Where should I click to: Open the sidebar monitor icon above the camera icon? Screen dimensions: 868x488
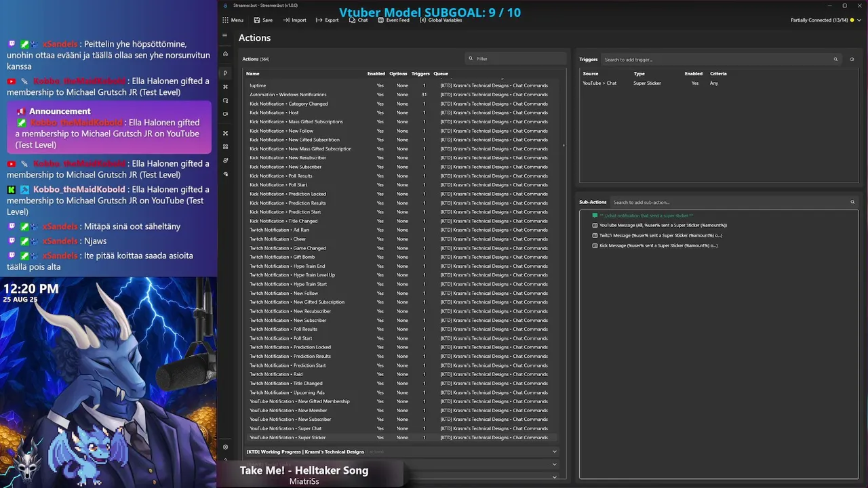coord(225,100)
